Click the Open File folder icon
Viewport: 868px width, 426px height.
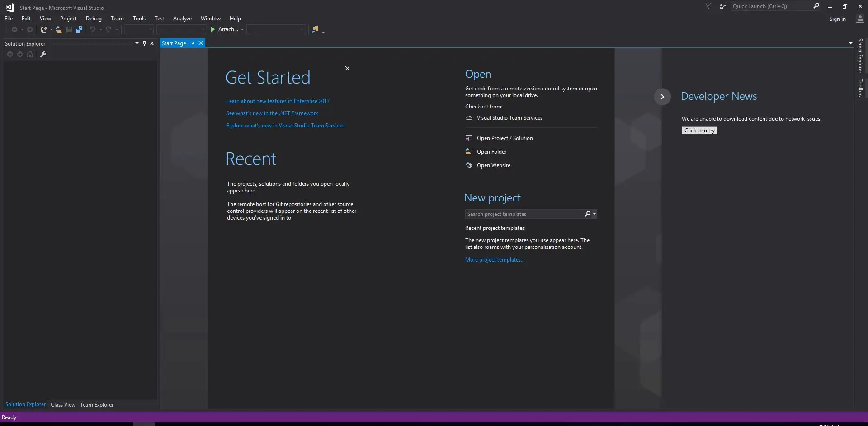[x=59, y=29]
